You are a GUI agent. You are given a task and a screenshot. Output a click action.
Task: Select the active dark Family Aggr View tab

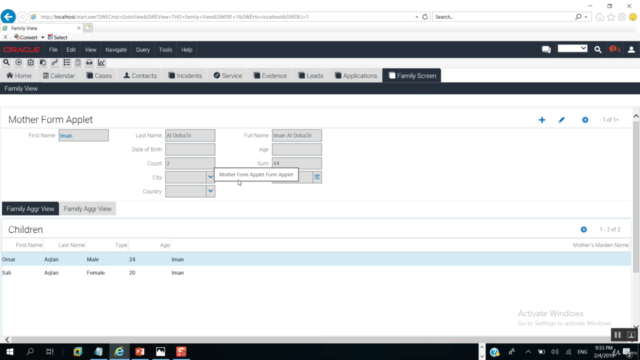tap(30, 209)
